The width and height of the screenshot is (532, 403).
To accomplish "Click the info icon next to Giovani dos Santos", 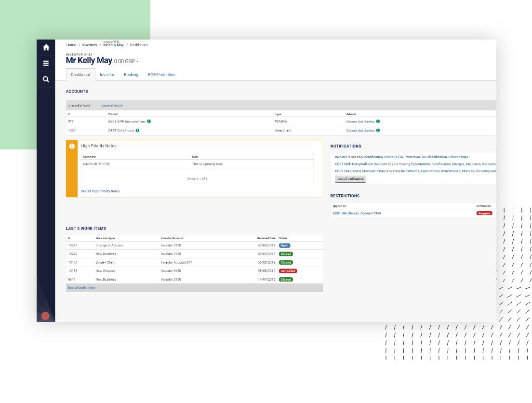I will pyautogui.click(x=378, y=121).
